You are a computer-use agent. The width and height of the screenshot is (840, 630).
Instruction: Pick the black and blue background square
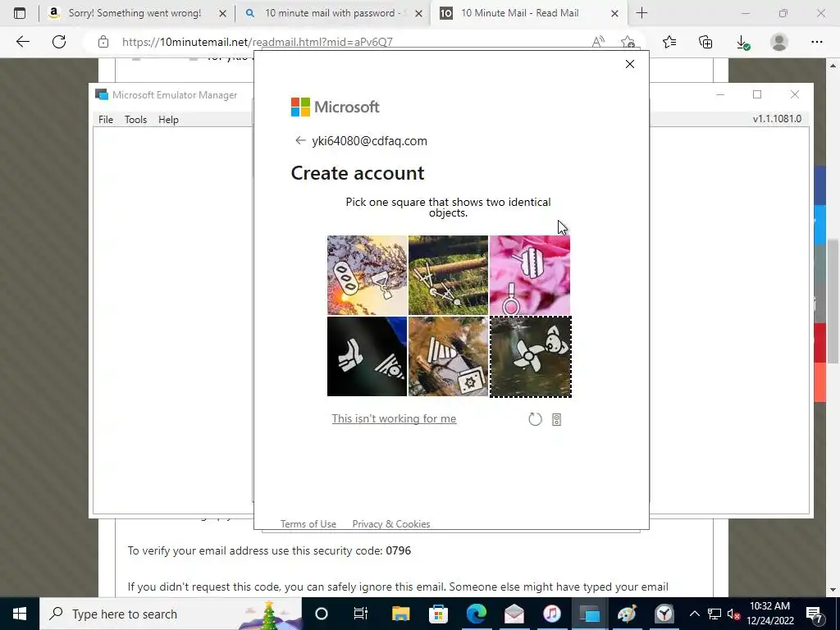tap(367, 356)
